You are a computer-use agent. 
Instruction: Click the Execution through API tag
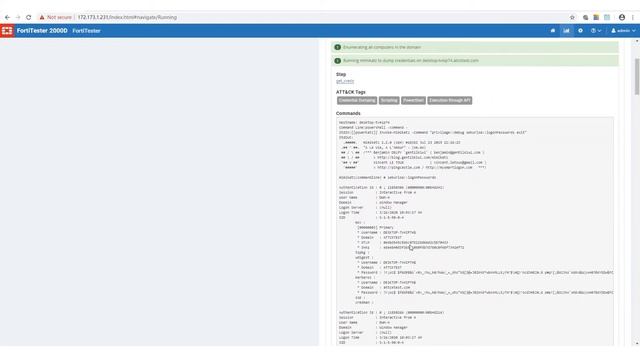coord(449,100)
